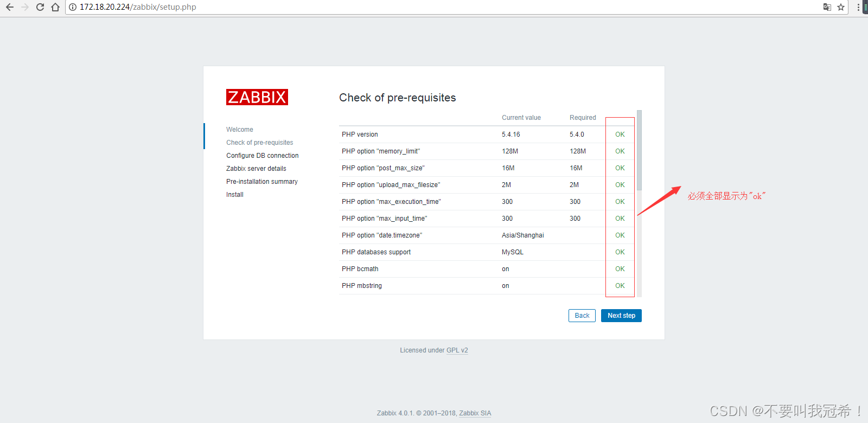Open the GPL v2 license link
868x423 pixels.
tap(457, 350)
